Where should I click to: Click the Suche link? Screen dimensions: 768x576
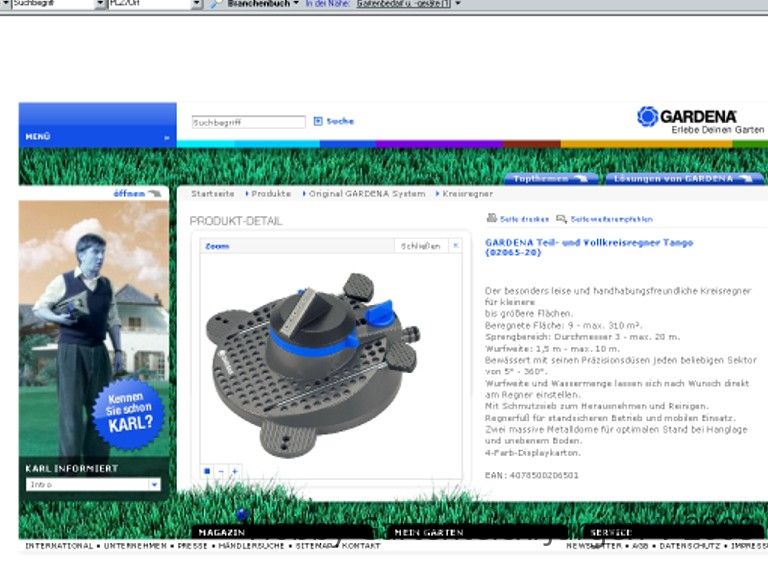click(x=340, y=121)
